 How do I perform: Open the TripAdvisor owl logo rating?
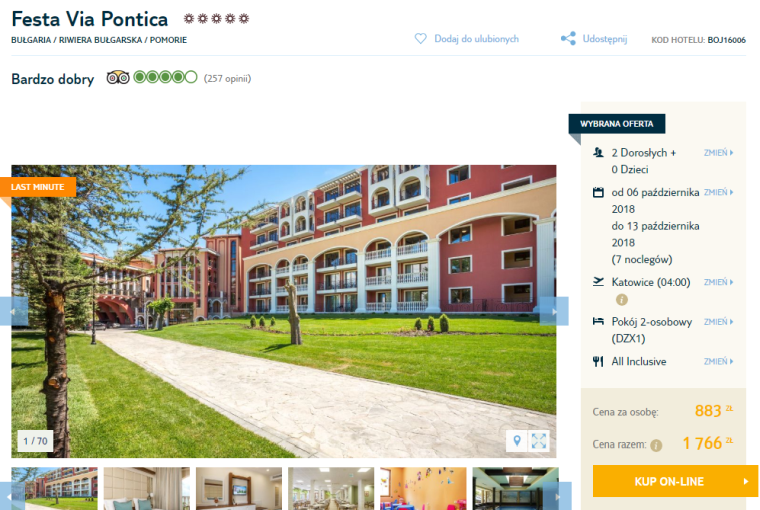click(118, 78)
